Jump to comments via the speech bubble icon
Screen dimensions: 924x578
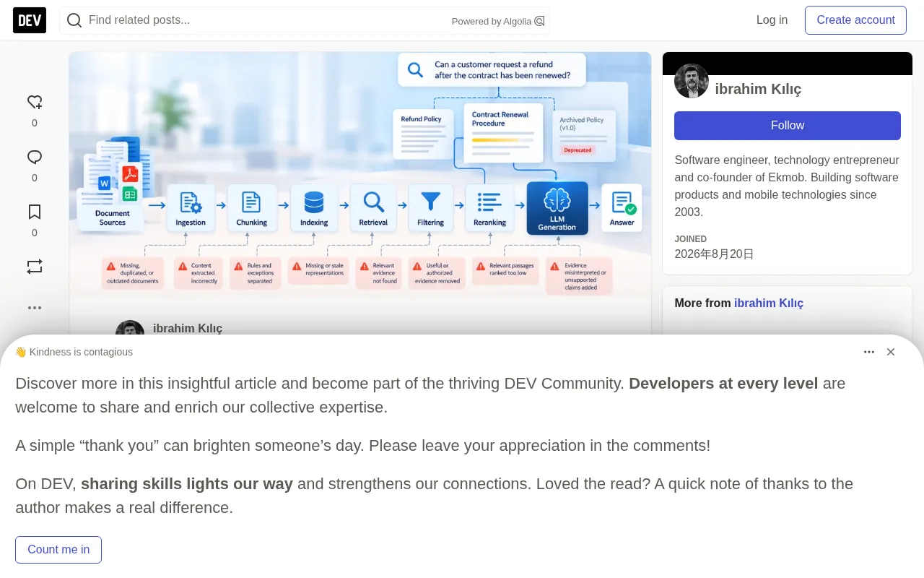coord(35,157)
